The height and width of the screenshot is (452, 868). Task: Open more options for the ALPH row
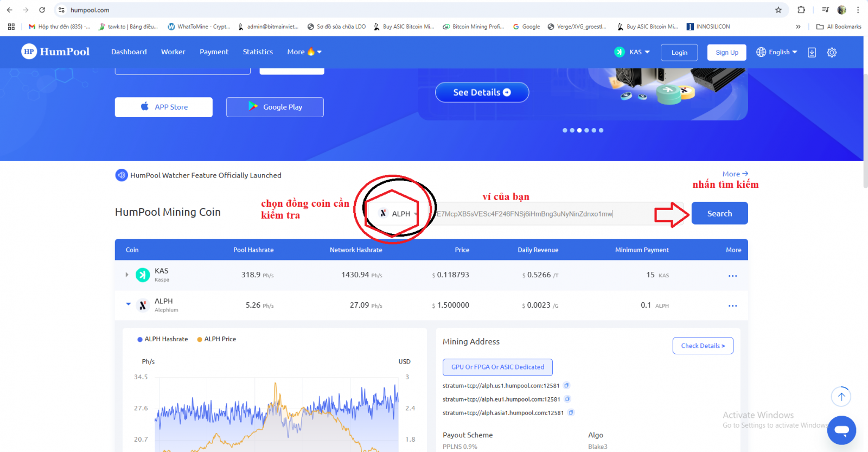732,306
